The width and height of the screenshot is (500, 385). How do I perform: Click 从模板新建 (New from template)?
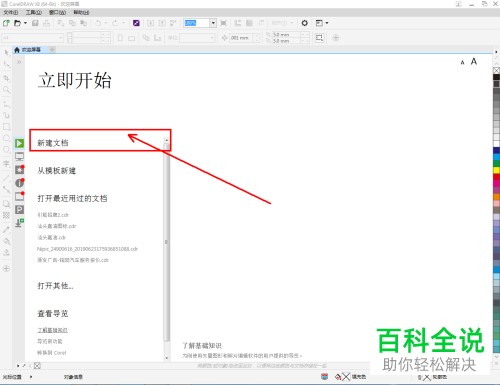coord(56,171)
